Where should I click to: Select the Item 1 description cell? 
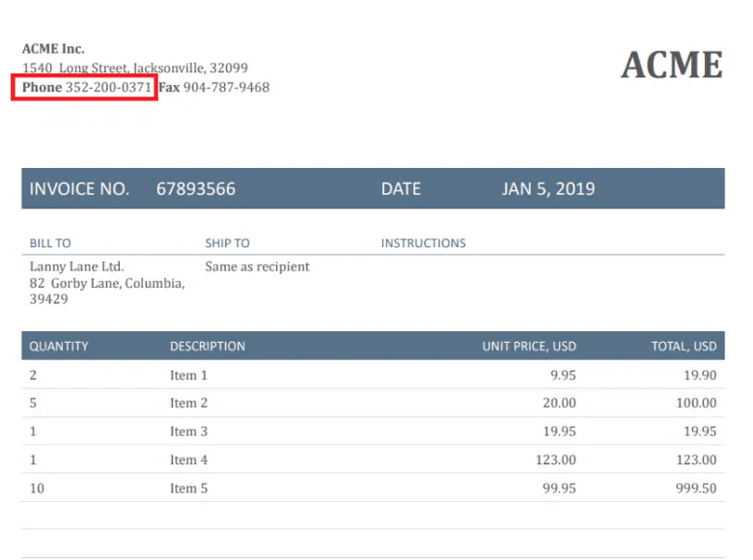pos(188,375)
